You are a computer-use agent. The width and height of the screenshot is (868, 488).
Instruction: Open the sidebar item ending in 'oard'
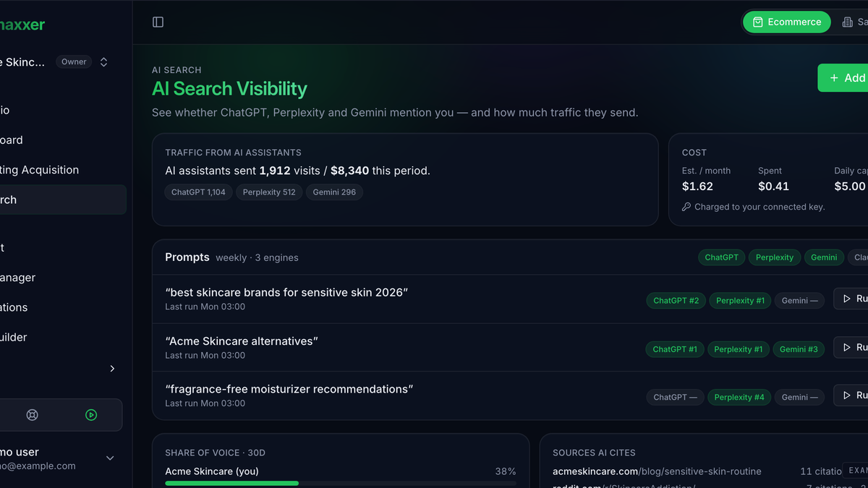tap(61, 140)
